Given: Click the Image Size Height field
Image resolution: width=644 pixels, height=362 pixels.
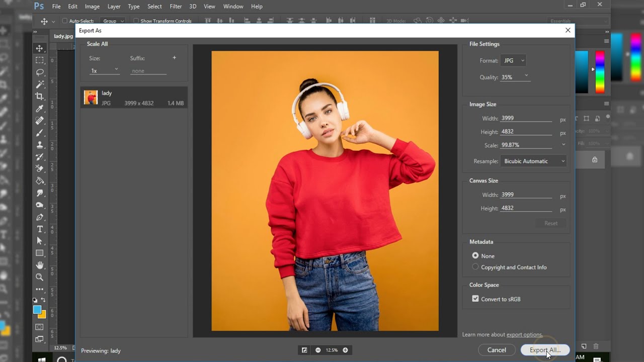Looking at the screenshot, I should [x=526, y=132].
